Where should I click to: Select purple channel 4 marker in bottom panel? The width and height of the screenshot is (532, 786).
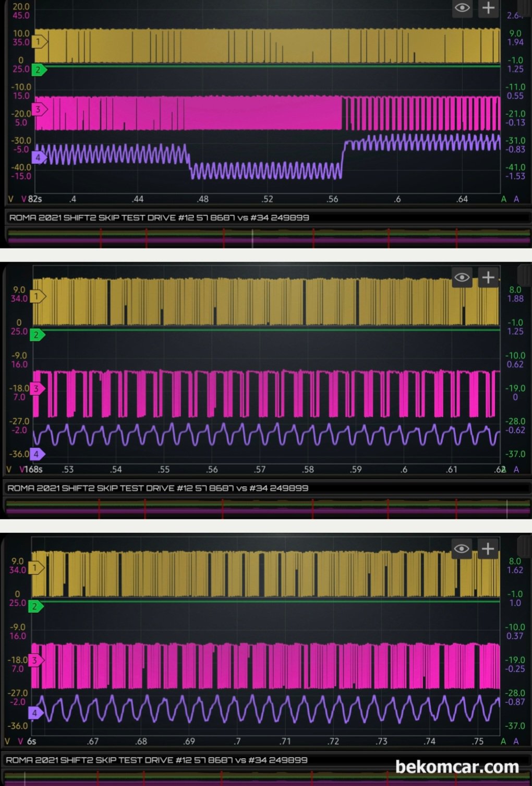coord(35,713)
